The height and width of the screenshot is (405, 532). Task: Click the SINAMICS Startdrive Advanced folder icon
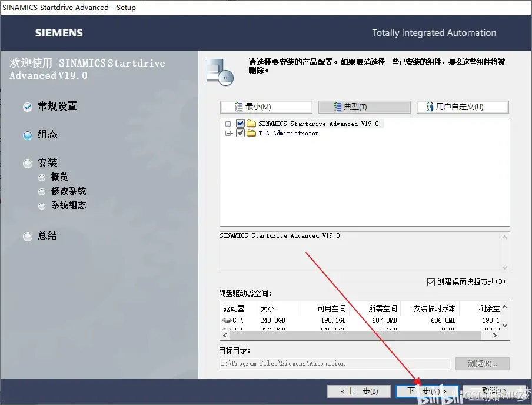click(251, 124)
